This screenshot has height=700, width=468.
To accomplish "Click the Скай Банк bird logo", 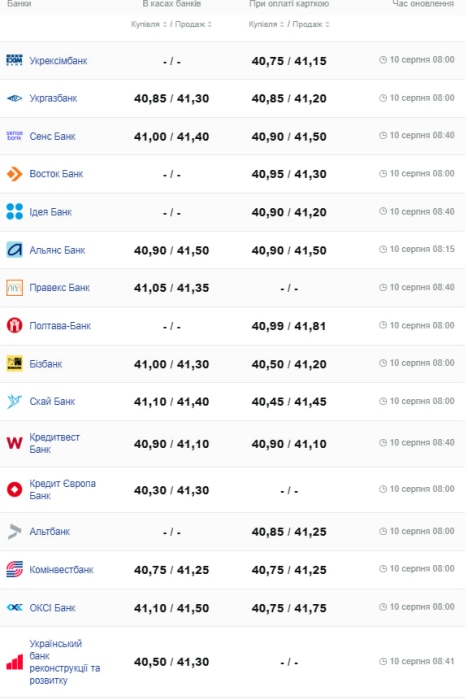I will [x=14, y=401].
